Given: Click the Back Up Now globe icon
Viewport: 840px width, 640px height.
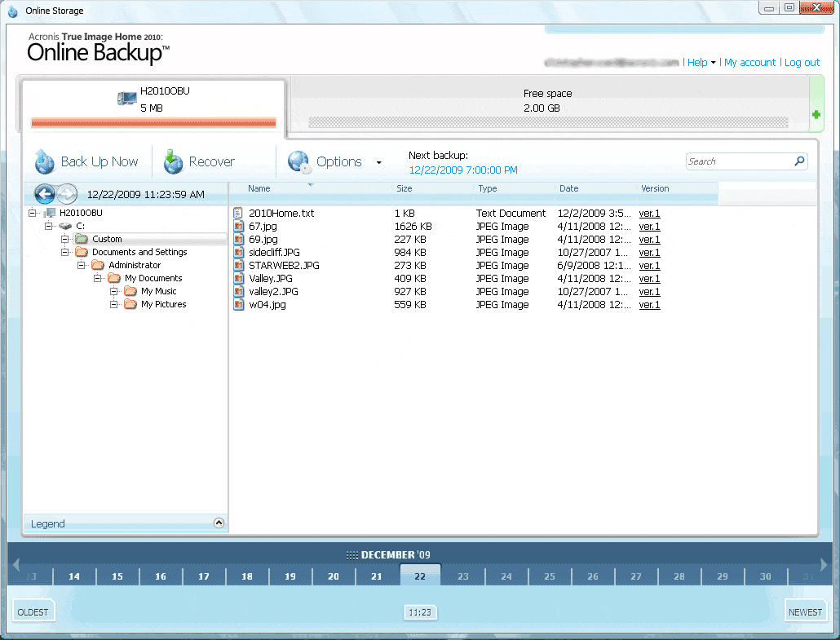Looking at the screenshot, I should pos(45,161).
